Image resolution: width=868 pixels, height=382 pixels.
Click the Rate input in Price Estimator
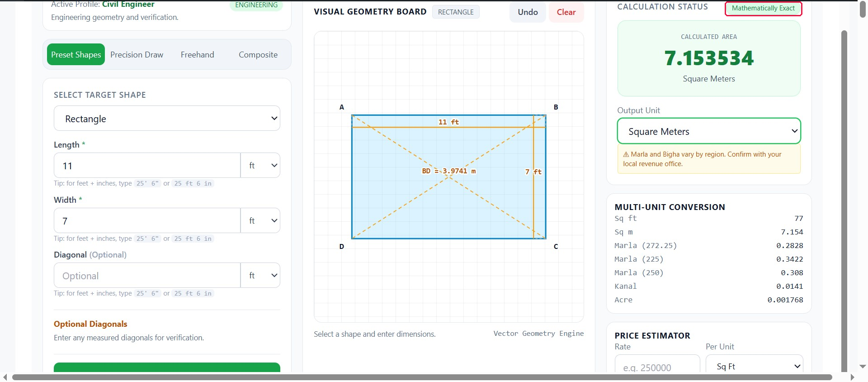point(657,366)
